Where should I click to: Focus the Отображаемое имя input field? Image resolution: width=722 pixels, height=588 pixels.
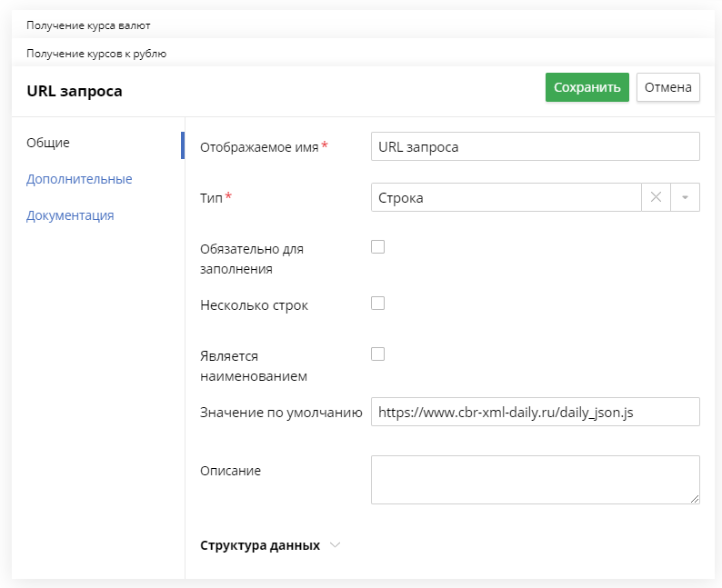[536, 146]
